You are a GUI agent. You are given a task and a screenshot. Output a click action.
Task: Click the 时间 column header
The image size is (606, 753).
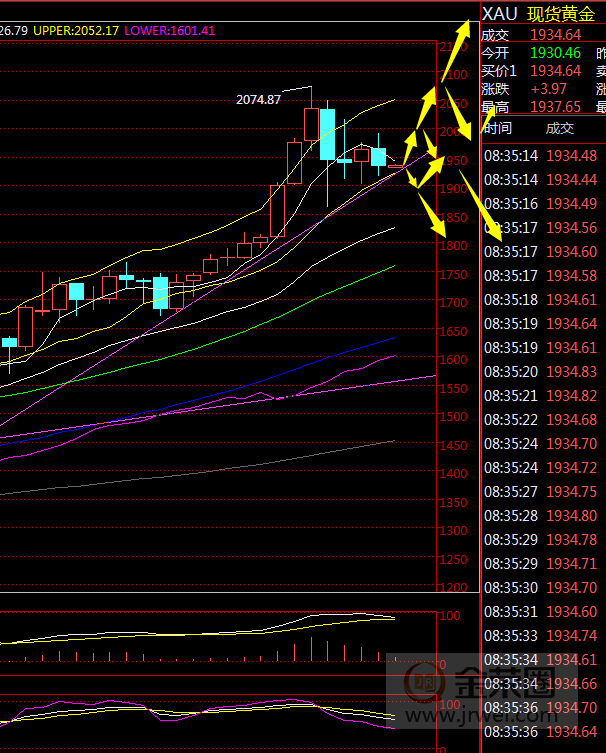tap(497, 128)
